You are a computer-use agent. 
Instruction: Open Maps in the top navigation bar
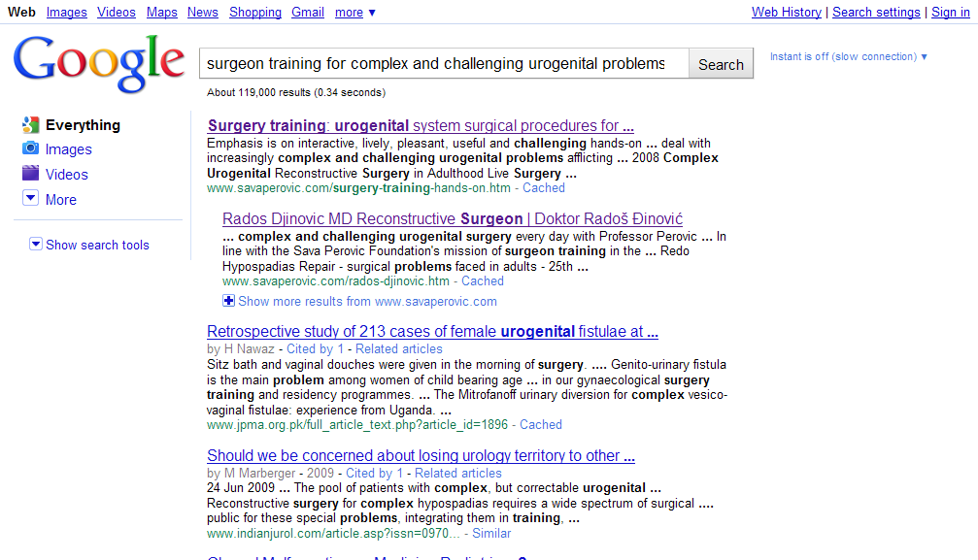click(x=161, y=13)
